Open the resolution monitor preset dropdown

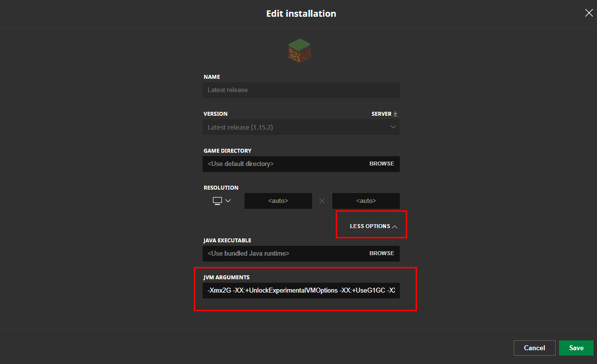coord(222,200)
